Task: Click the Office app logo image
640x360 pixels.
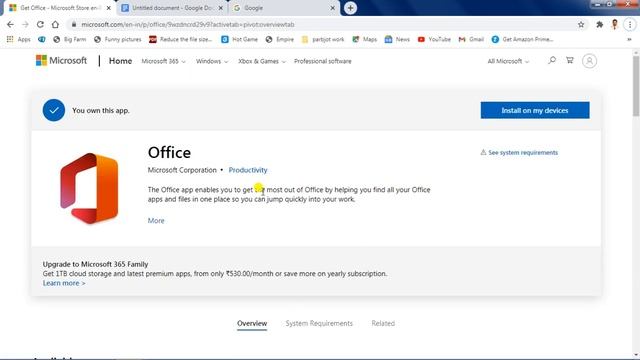Action: point(89,188)
